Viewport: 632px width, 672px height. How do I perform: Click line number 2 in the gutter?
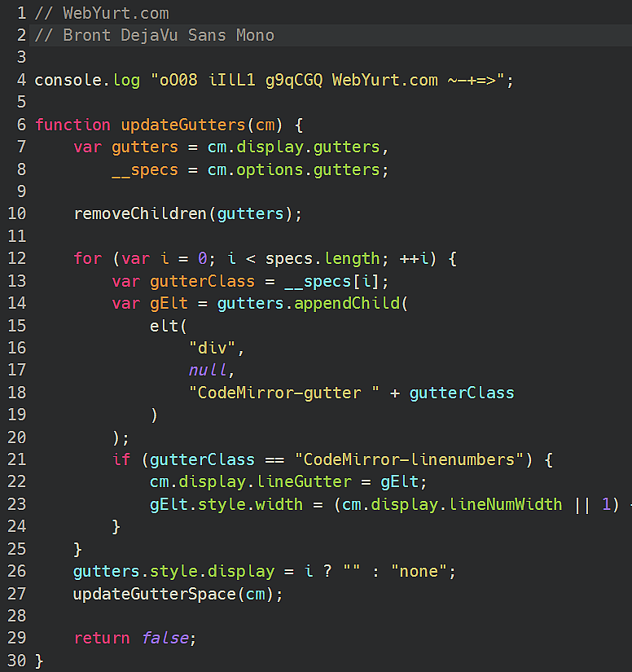tap(21, 35)
